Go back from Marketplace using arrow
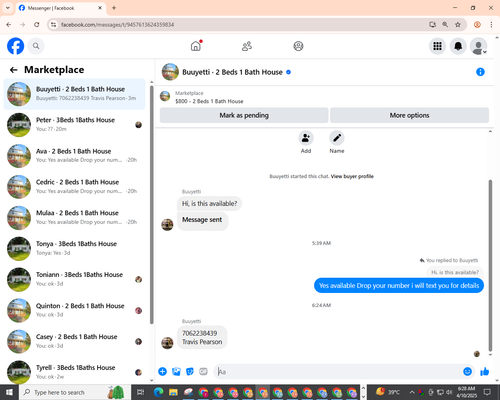The height and width of the screenshot is (400, 500). point(13,70)
